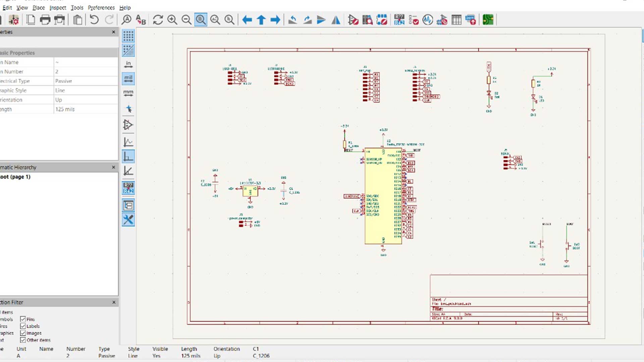Close the Selection Filter panel
644x362 pixels.
[114, 302]
